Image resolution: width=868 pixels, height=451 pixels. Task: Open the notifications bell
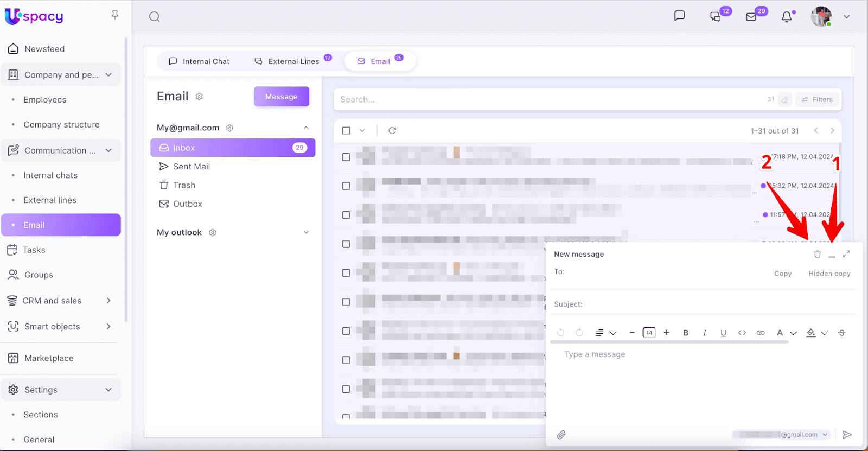point(787,17)
